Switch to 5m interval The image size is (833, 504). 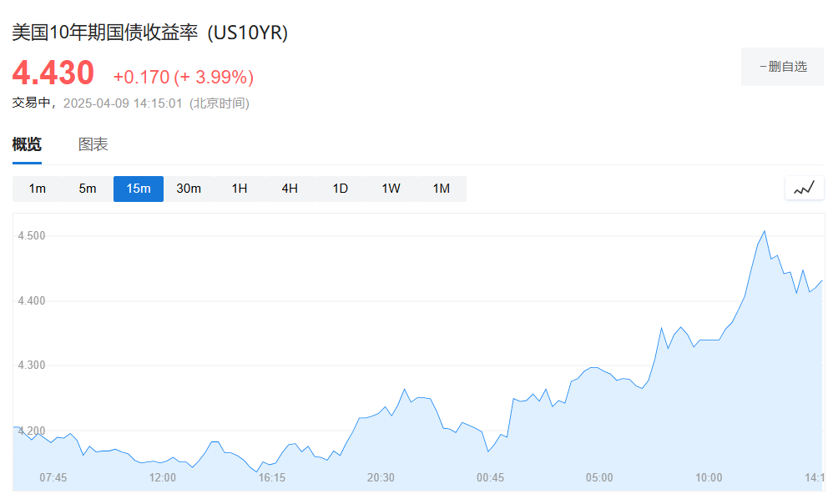point(88,189)
